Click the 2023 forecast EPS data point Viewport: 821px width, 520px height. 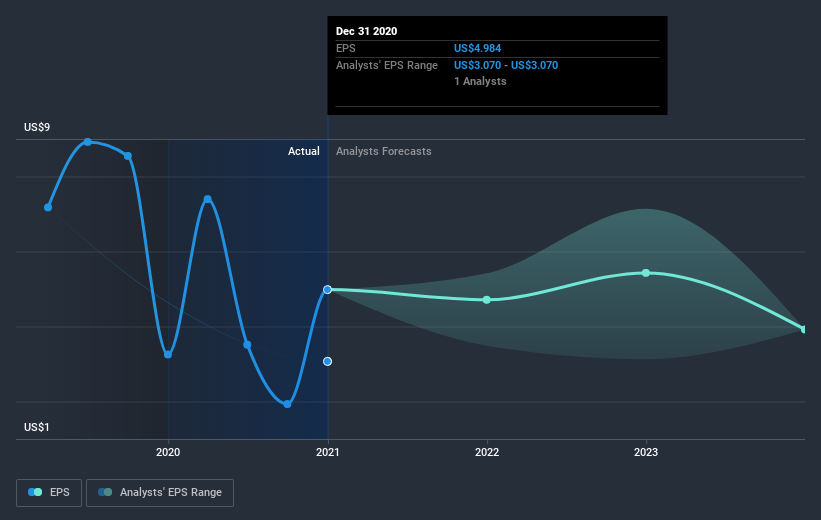coord(646,273)
